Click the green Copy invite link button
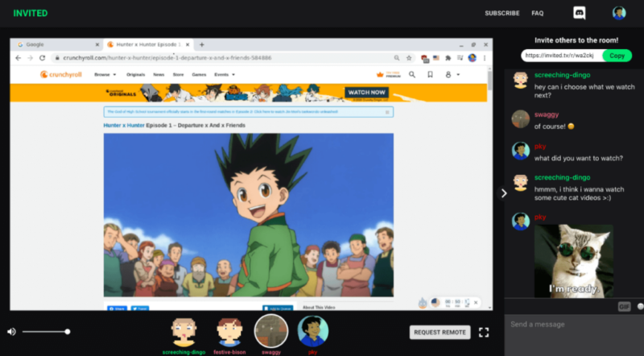Viewport: 644px width, 356px height. point(617,56)
